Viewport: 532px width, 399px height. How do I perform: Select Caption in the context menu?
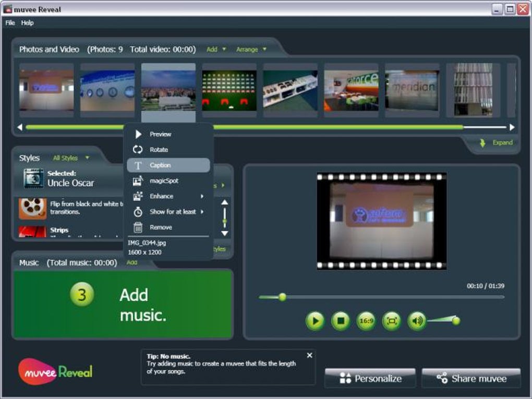click(168, 165)
